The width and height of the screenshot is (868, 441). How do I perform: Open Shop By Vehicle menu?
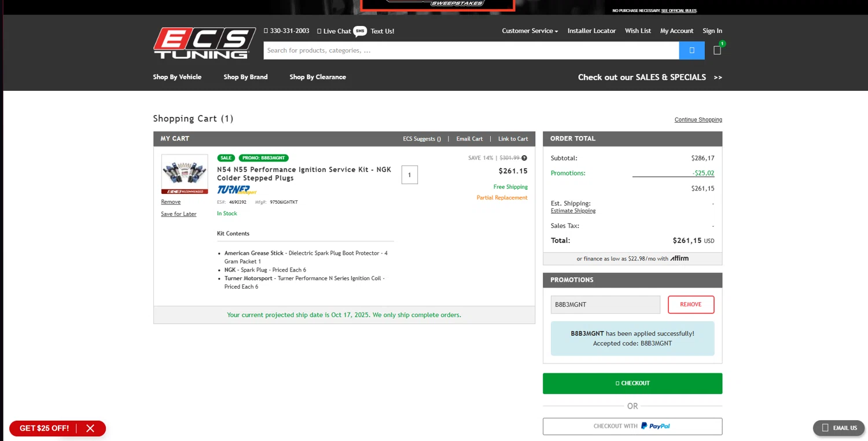pyautogui.click(x=177, y=77)
